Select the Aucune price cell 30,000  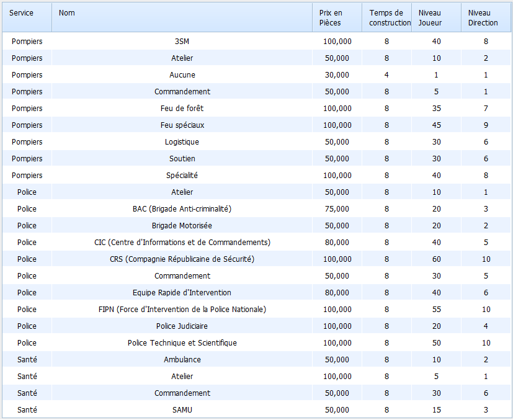coord(337,75)
